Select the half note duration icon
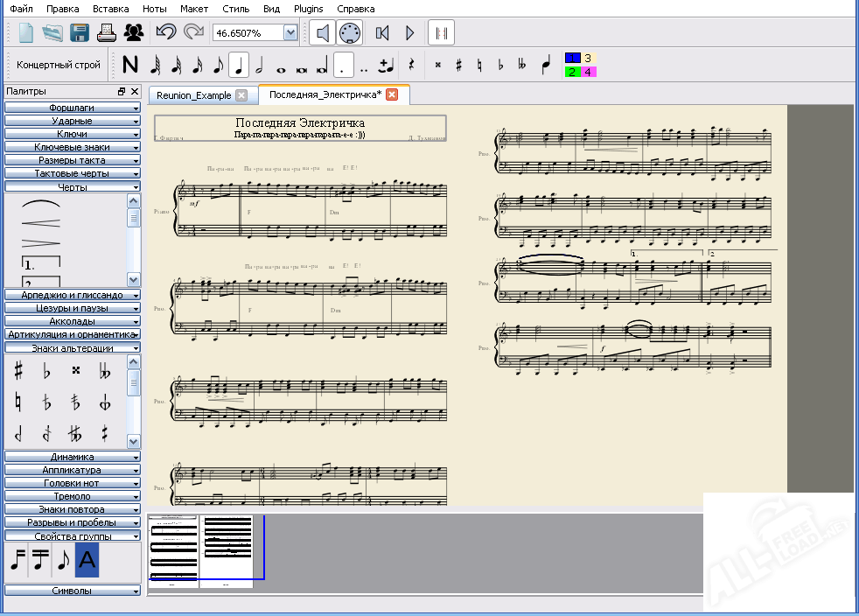This screenshot has height=616, width=859. click(259, 65)
